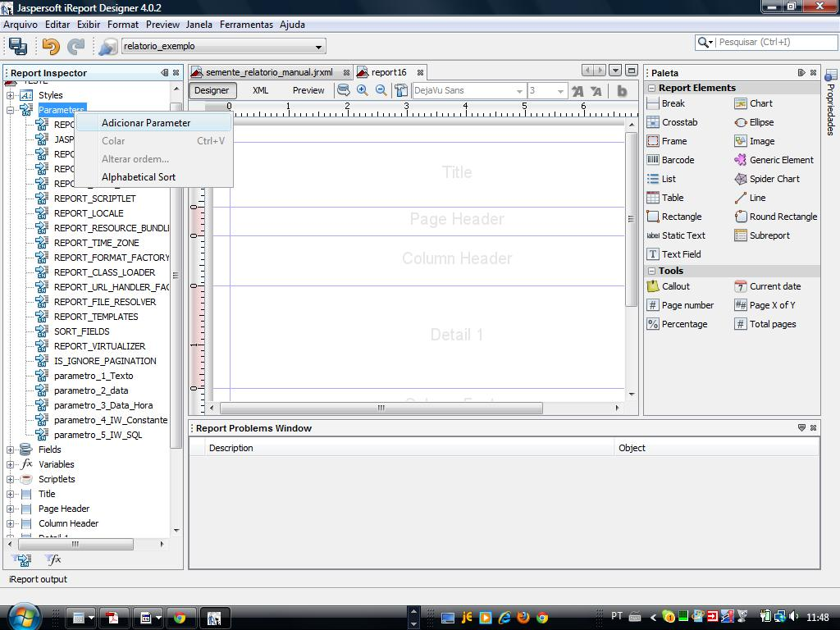Select the Percentage tool
The width and height of the screenshot is (840, 630).
point(677,324)
